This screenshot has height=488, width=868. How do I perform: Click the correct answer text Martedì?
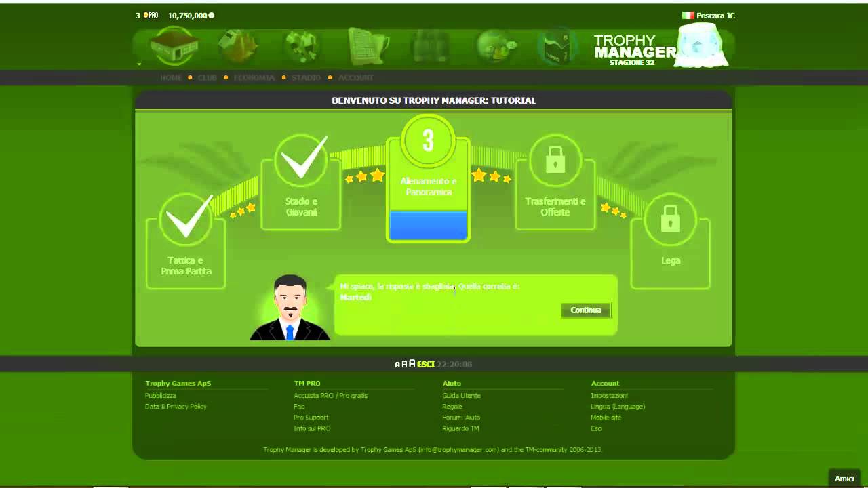coord(356,298)
